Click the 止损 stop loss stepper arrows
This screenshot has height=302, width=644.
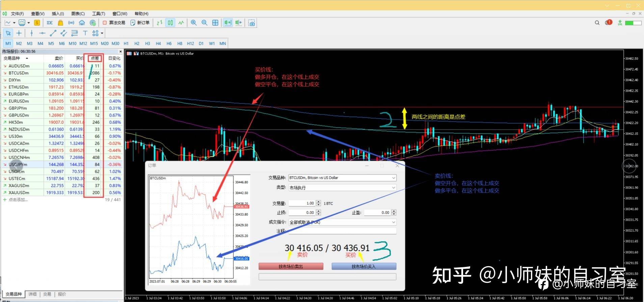318,213
